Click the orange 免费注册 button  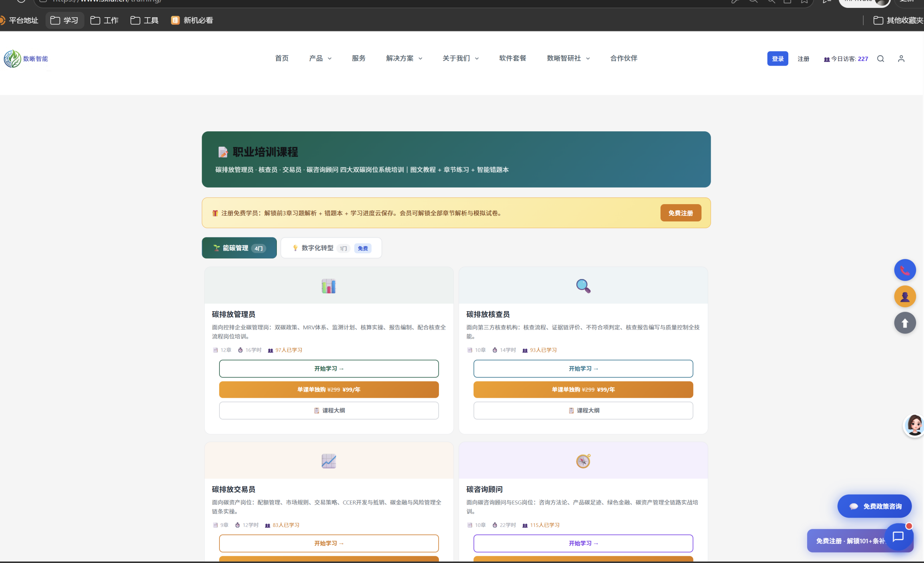pyautogui.click(x=680, y=213)
